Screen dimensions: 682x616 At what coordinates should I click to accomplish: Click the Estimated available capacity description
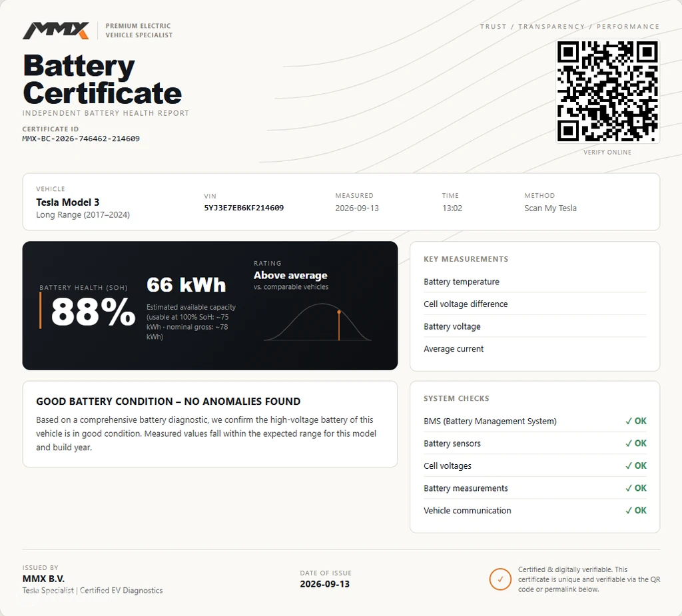tap(191, 322)
